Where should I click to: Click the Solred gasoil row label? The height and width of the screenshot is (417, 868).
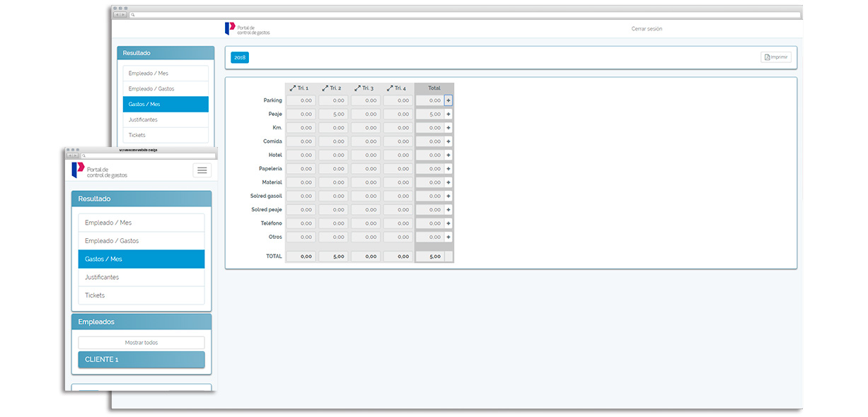[266, 196]
